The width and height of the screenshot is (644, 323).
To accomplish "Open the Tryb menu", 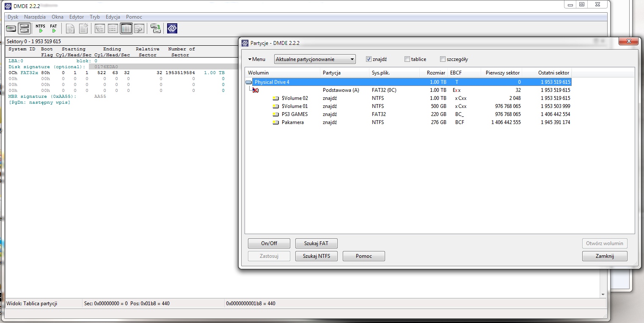I will 95,17.
